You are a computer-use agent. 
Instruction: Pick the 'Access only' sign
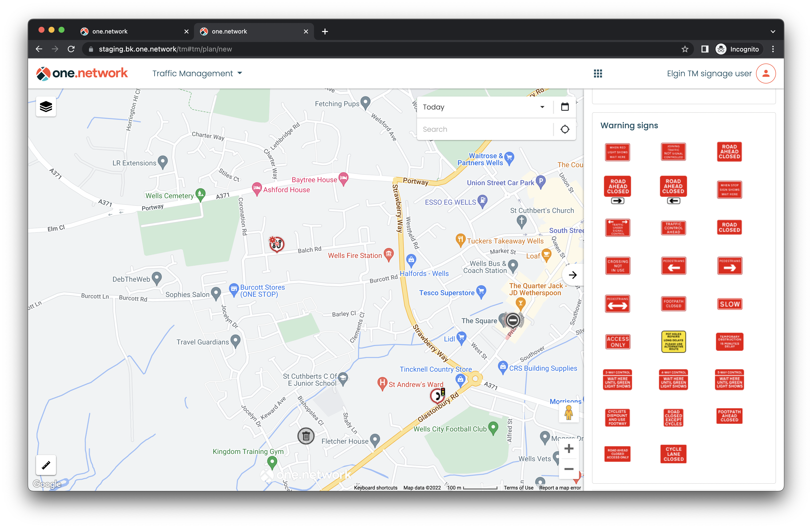pyautogui.click(x=617, y=342)
